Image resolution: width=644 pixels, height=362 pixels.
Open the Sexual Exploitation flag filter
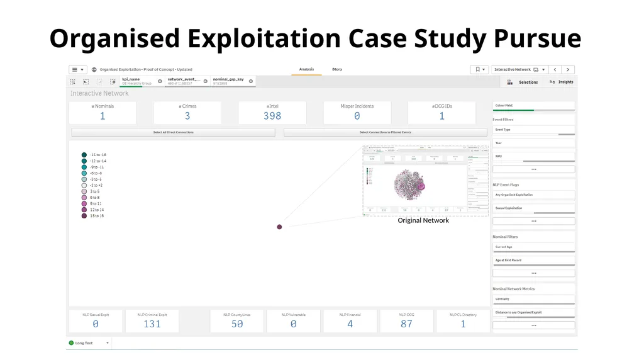pos(533,208)
